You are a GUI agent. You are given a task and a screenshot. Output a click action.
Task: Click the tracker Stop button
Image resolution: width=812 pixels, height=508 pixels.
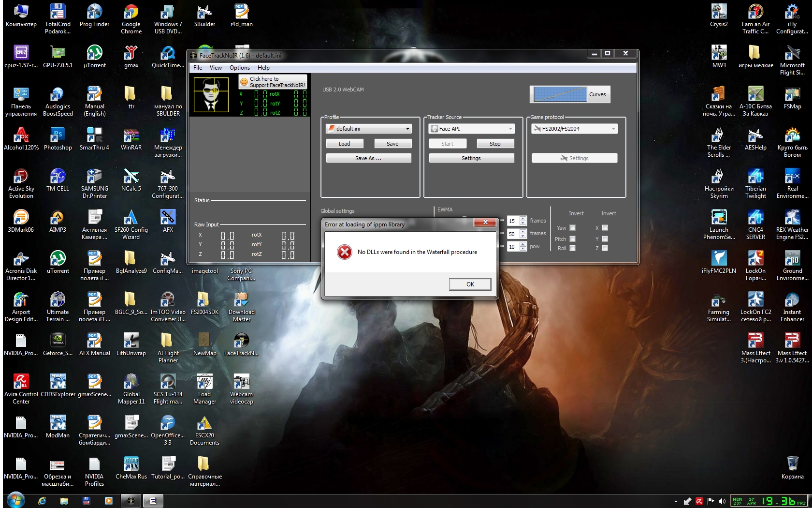tap(495, 144)
